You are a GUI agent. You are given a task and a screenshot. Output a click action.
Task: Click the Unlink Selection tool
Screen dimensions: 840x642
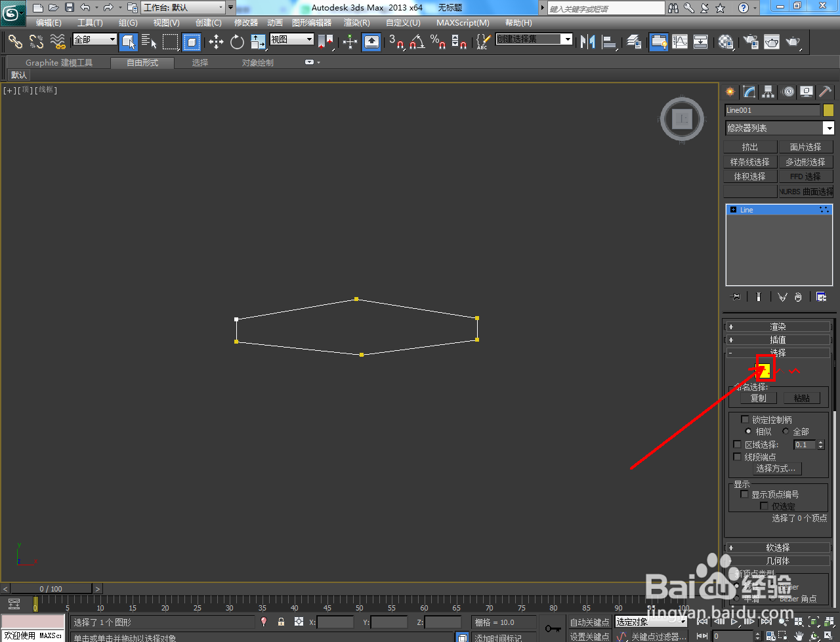(36, 42)
